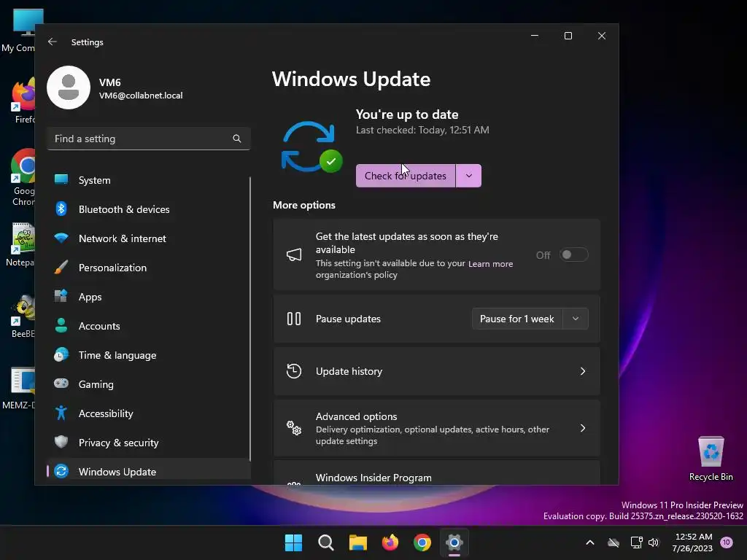Screen dimensions: 747x560
Task: Click the Network wifi icon in sidebar
Action: [61, 238]
